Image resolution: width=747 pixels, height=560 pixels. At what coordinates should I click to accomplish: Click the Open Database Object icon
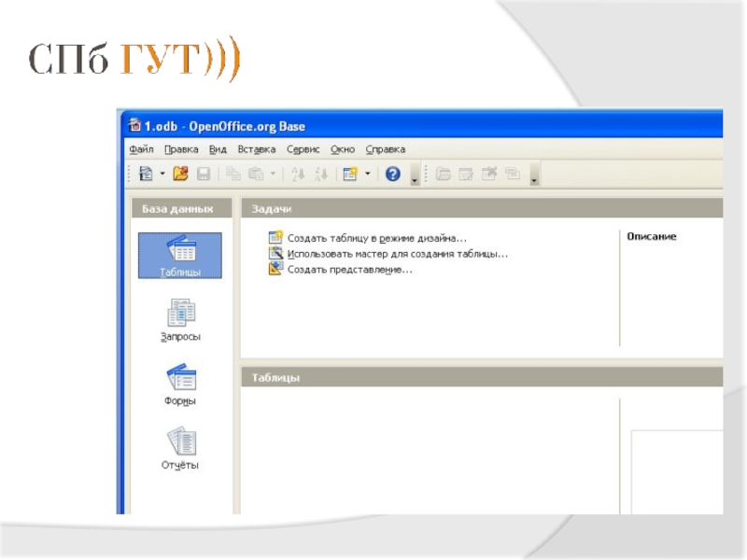443,174
